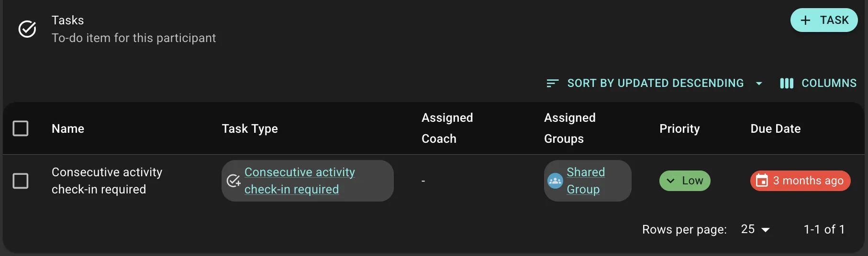Click the Priority column header

click(x=679, y=128)
